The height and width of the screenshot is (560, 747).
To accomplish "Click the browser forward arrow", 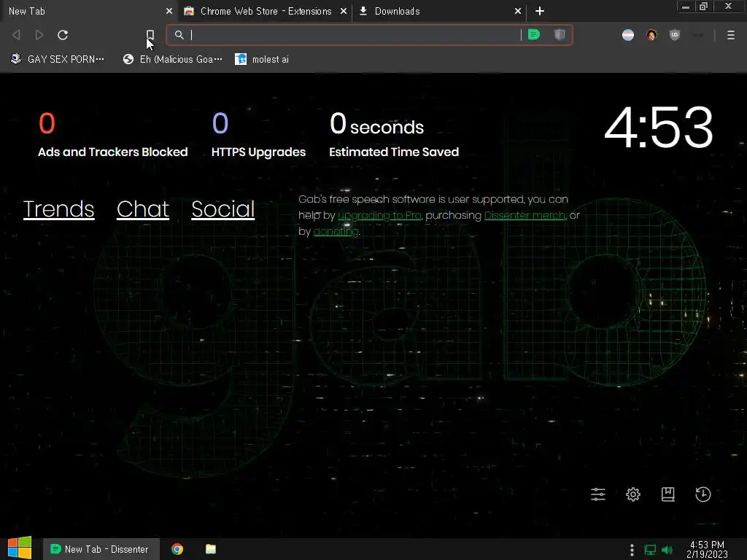I will [39, 35].
